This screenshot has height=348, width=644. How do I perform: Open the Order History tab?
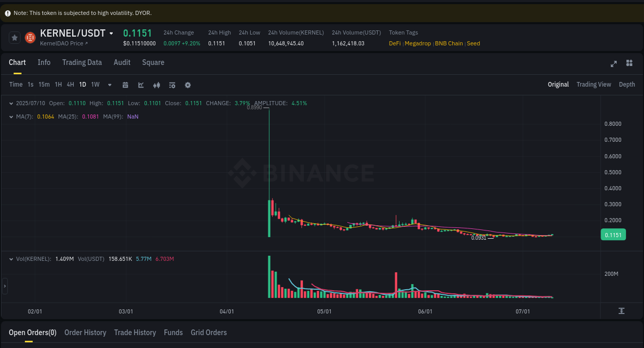(85, 333)
